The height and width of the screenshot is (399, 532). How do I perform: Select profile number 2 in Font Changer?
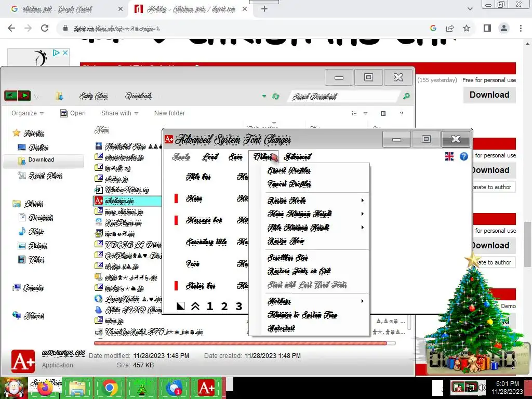[x=224, y=307]
